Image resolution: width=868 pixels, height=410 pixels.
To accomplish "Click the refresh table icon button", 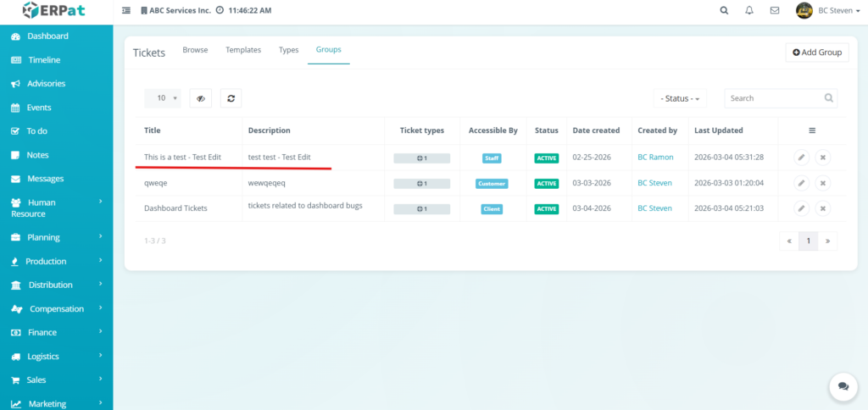I will (x=231, y=98).
